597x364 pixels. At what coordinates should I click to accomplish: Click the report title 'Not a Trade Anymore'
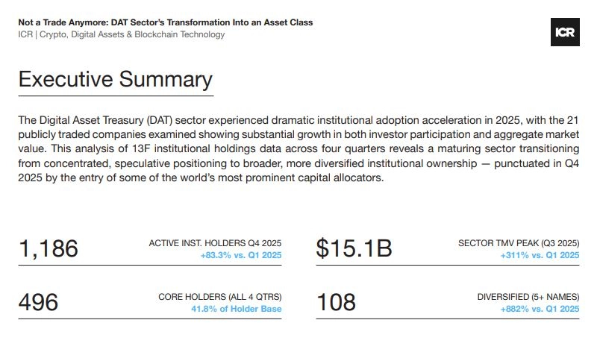pyautogui.click(x=165, y=22)
